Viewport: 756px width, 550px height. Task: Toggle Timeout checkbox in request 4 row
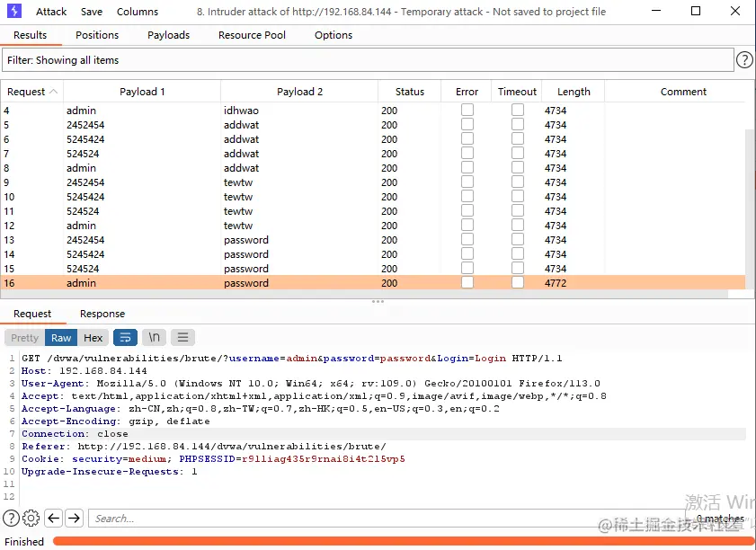tap(518, 110)
